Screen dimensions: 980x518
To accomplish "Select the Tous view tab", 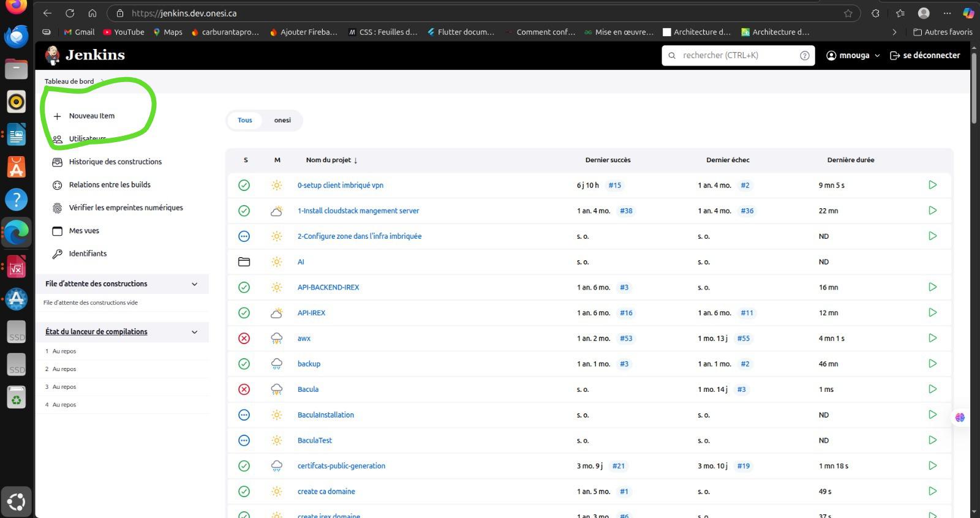I will [245, 120].
